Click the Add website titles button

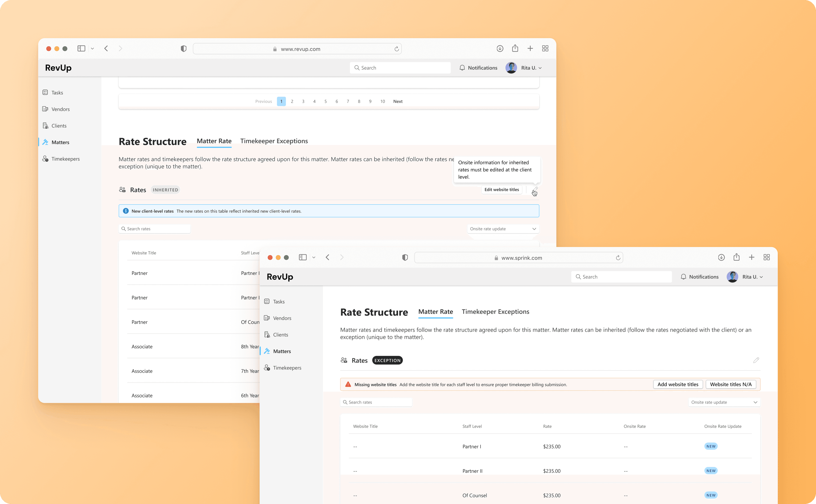pos(678,384)
